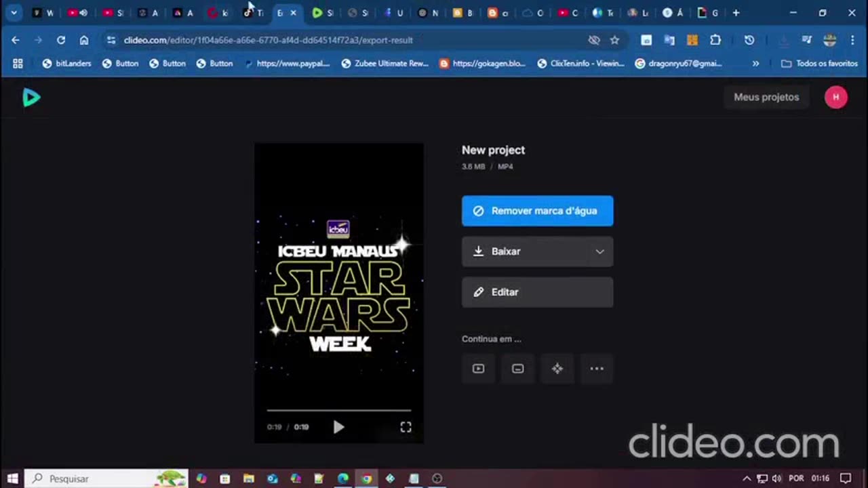Go to browser home page
This screenshot has width=868, height=488.
(x=84, y=40)
